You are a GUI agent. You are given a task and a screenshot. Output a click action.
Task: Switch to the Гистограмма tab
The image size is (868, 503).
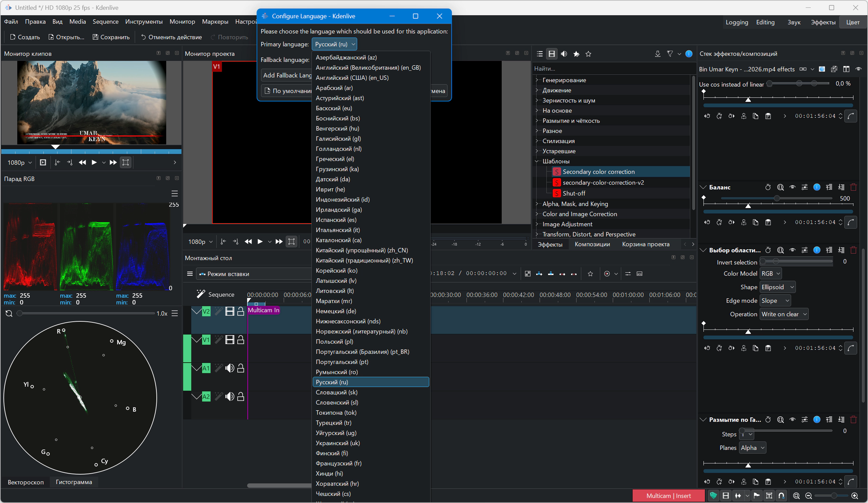74,482
